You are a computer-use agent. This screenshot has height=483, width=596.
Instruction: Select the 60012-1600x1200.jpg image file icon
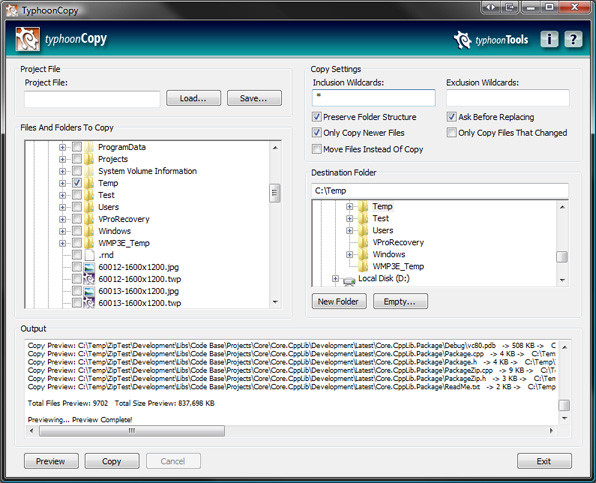(89, 267)
